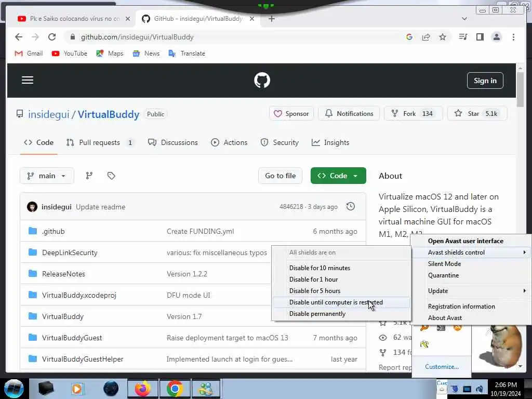Open the Messenger taskbar icon

coord(206,389)
